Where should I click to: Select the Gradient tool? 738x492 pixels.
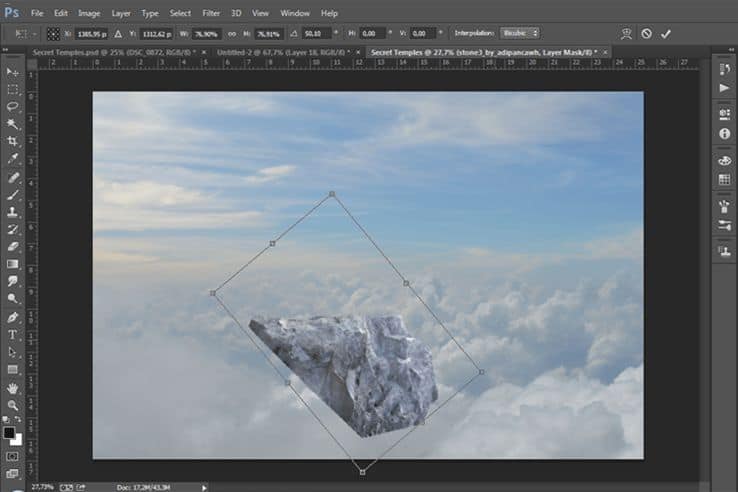[x=13, y=264]
